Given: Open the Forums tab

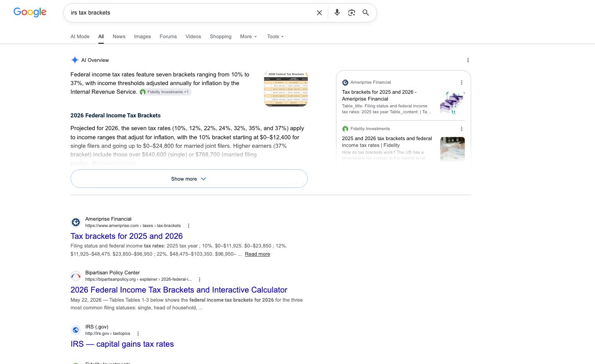Looking at the screenshot, I should (168, 36).
